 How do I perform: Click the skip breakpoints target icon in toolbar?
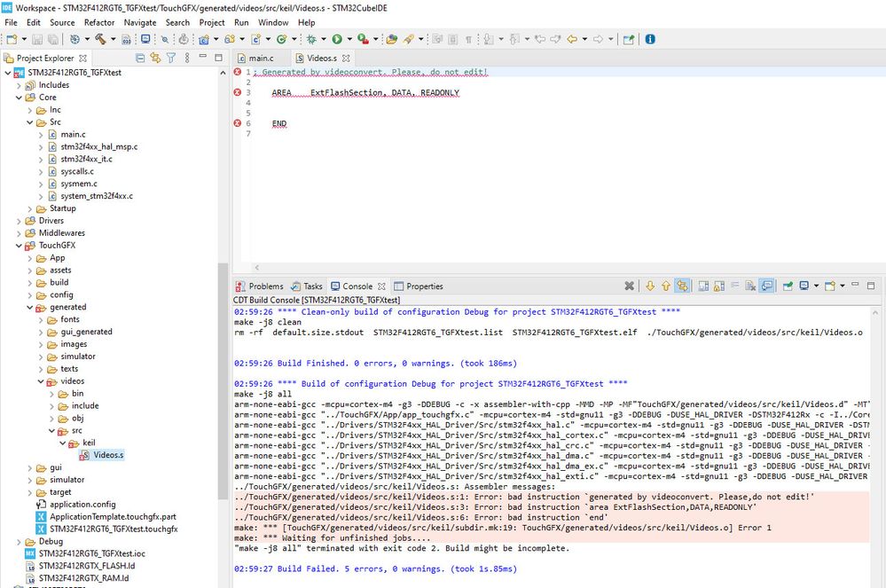click(164, 39)
